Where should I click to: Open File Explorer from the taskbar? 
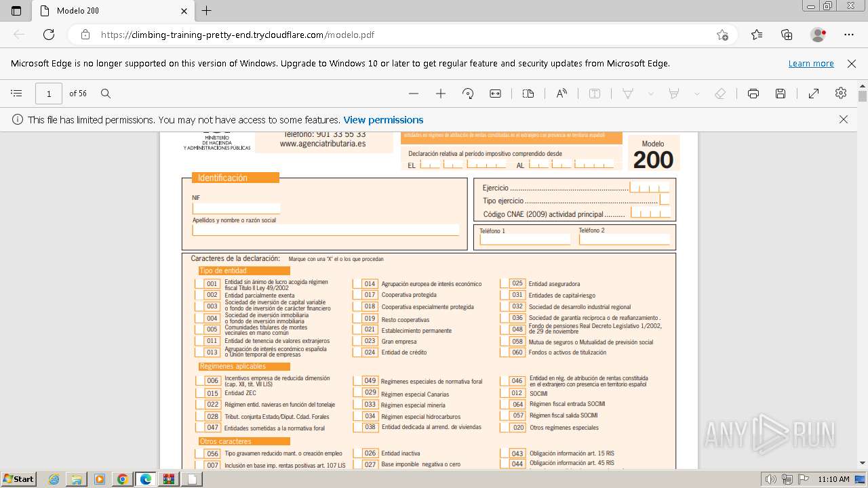77,479
